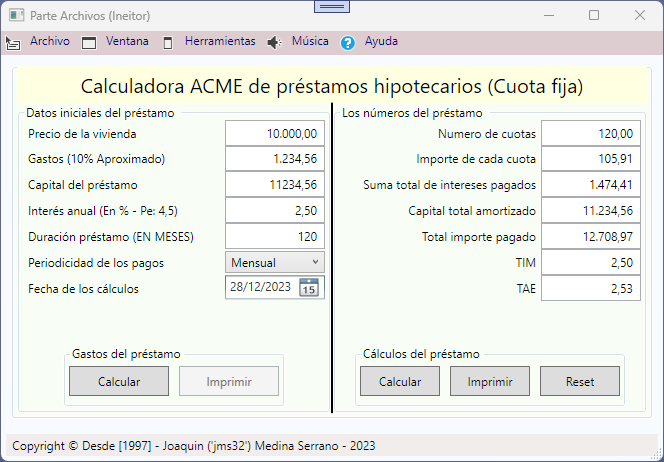Open the calendar date picker icon

pos(309,287)
